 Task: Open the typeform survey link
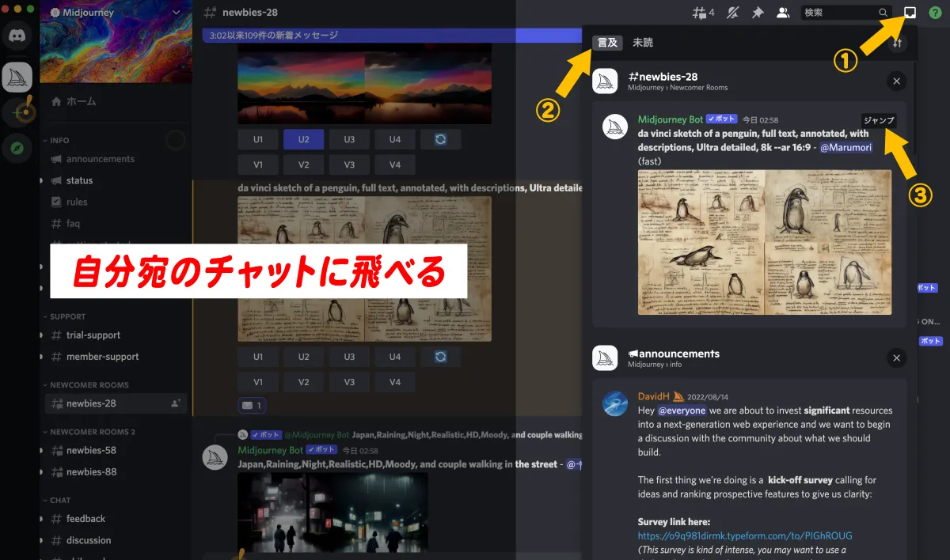pos(745,535)
